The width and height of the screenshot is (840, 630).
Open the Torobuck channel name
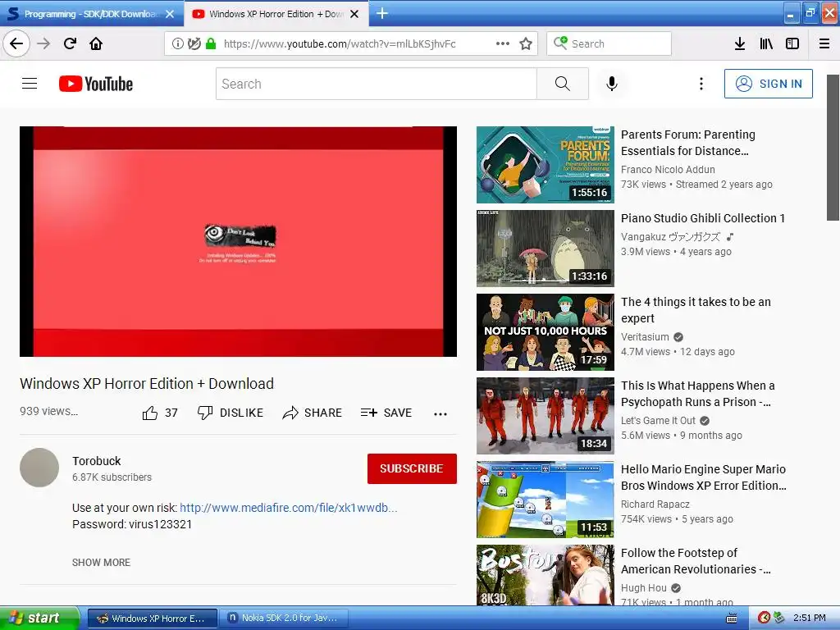click(97, 461)
